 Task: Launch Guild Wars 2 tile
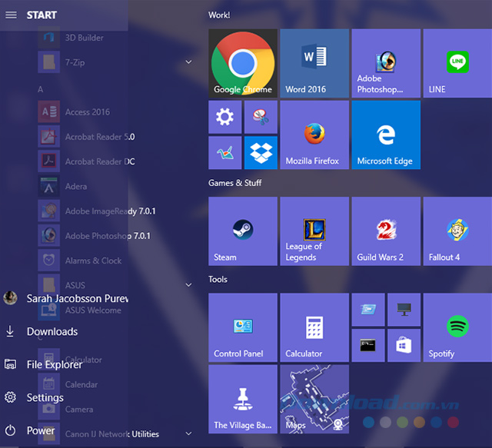(x=386, y=231)
